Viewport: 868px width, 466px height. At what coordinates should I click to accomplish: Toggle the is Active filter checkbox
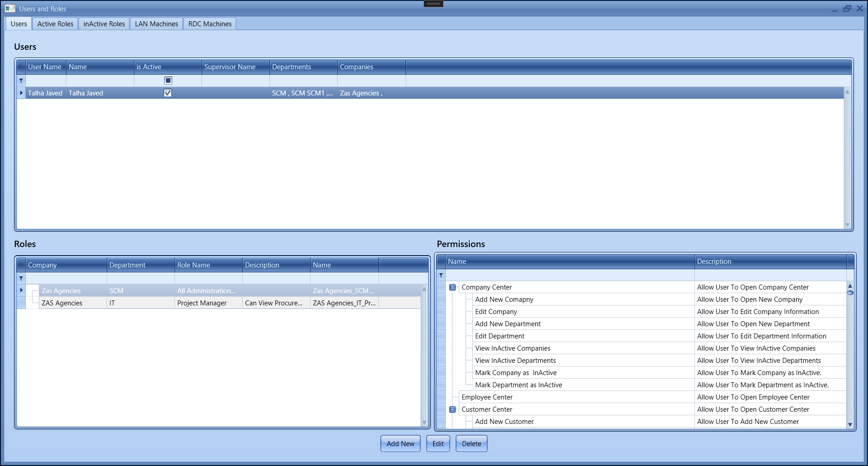click(168, 81)
